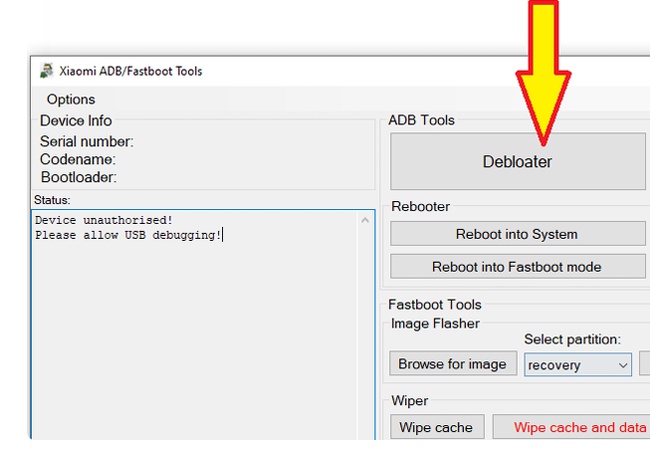Click the Xiaomi ADB/Fastboot Tools app icon

[46, 71]
